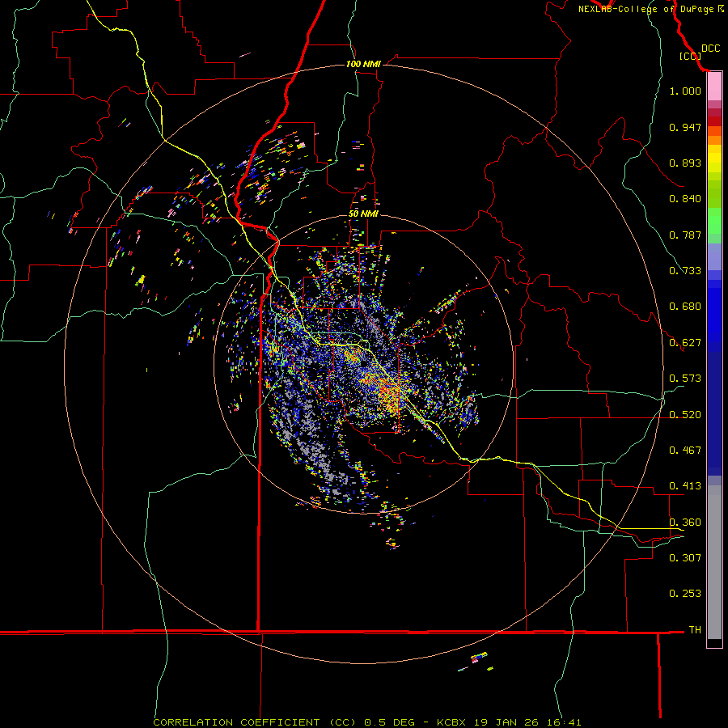Click the 50 NMI range ring label
Viewport: 728px width, 728px height.
point(363,214)
